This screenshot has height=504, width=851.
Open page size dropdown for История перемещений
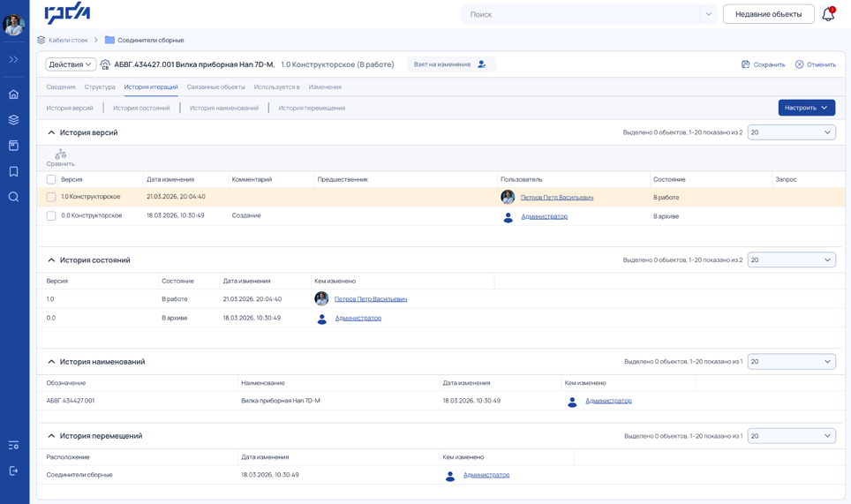(x=791, y=436)
